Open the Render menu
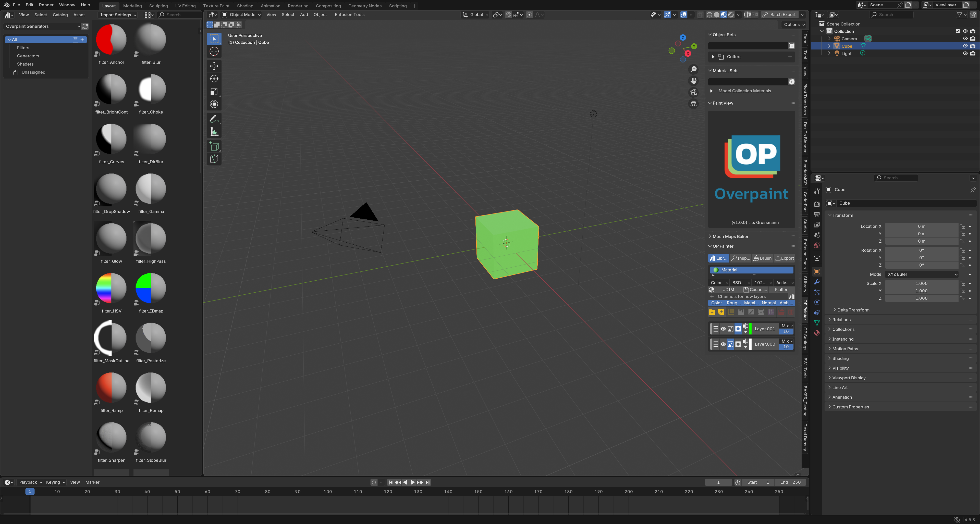The image size is (980, 524). tap(46, 5)
